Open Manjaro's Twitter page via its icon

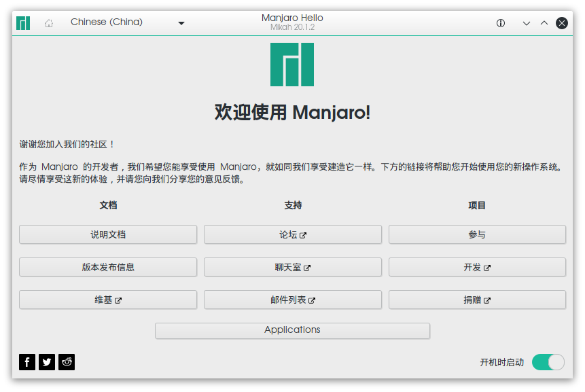point(46,362)
